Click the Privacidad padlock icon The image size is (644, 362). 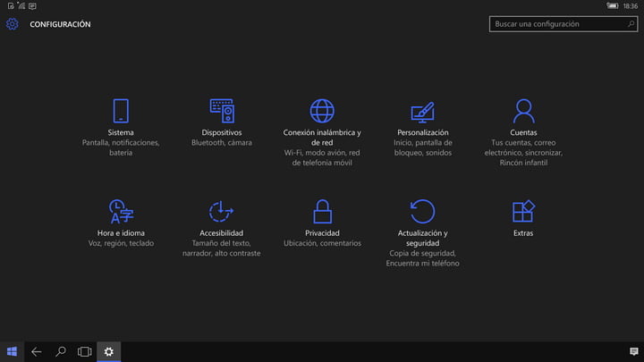coord(322,212)
